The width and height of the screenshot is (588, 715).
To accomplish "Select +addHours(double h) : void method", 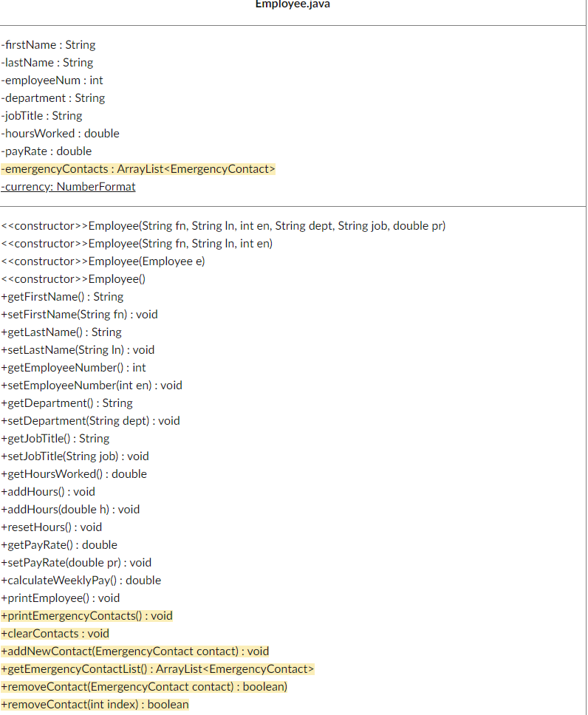I will click(70, 510).
